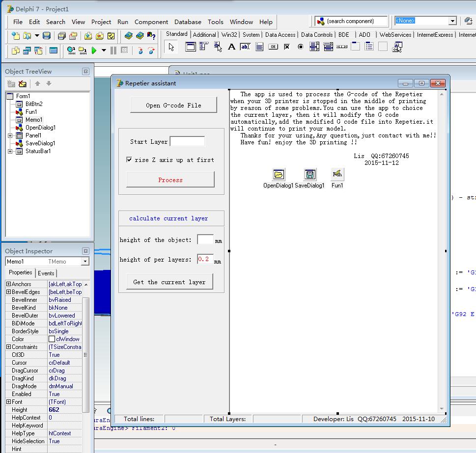Switch to the Events tab

tap(46, 273)
